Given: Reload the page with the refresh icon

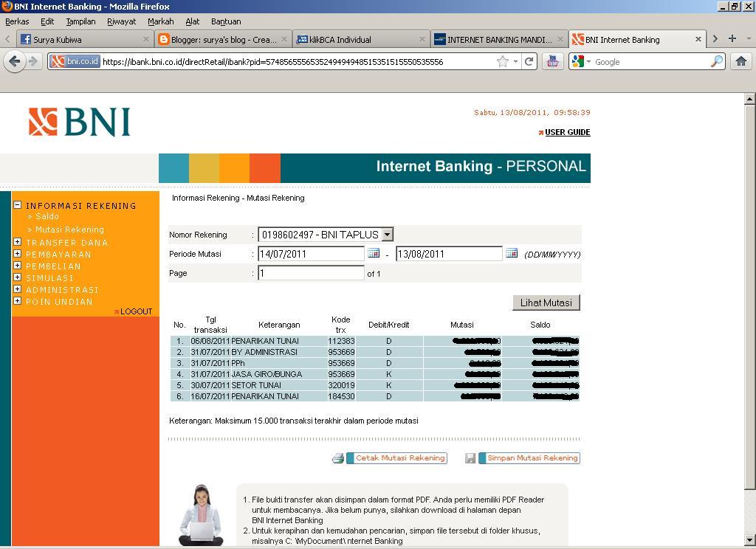Looking at the screenshot, I should tap(529, 62).
